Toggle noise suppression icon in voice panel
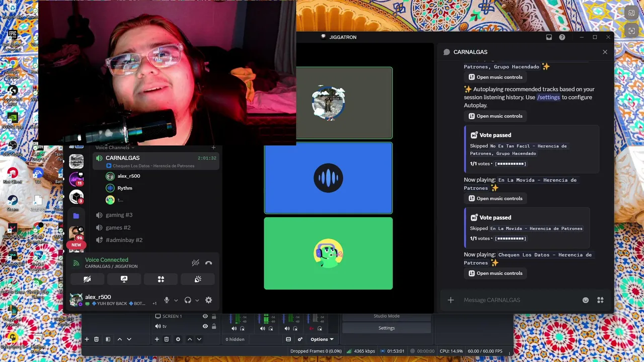Image resolution: width=644 pixels, height=362 pixels. (195, 263)
